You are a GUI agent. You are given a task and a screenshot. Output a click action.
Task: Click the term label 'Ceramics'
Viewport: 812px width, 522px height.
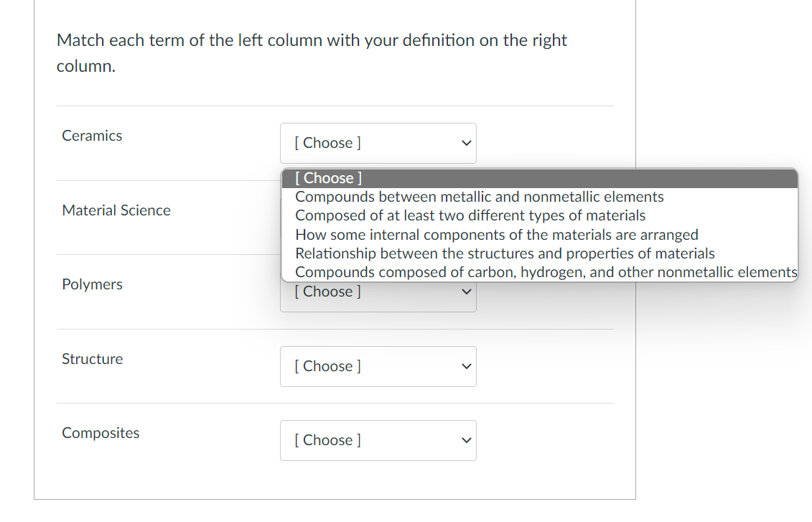(92, 135)
